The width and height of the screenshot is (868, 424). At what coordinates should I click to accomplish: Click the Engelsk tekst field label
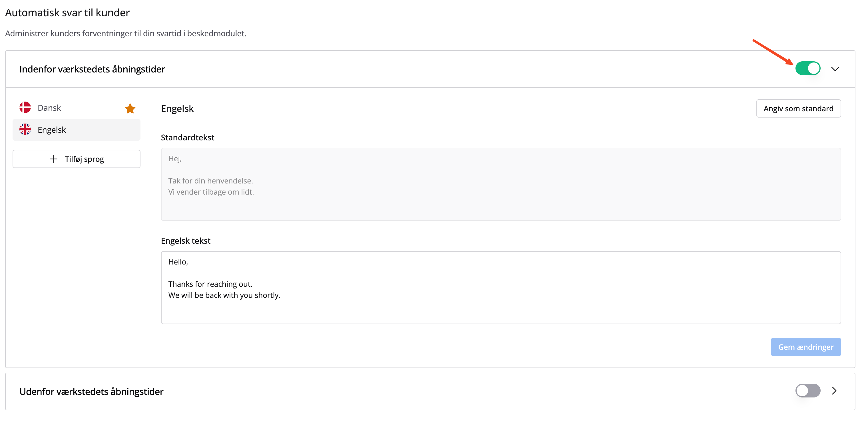(x=185, y=241)
